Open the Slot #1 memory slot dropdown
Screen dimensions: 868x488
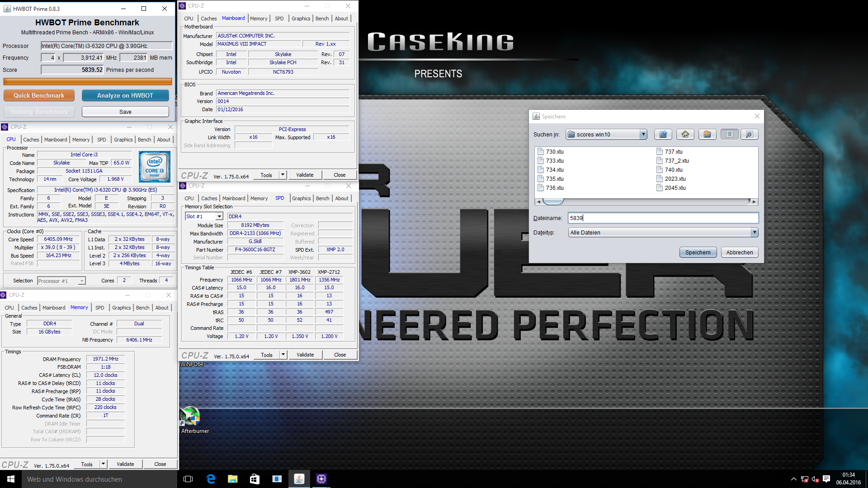point(219,216)
